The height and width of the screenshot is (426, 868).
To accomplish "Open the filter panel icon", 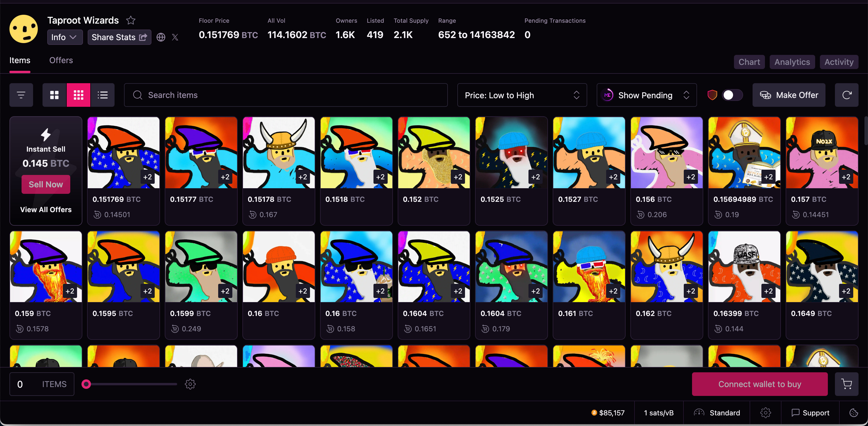I will pos(21,95).
